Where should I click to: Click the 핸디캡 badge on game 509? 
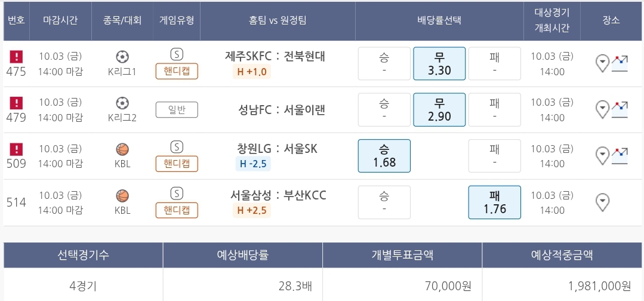[177, 164]
